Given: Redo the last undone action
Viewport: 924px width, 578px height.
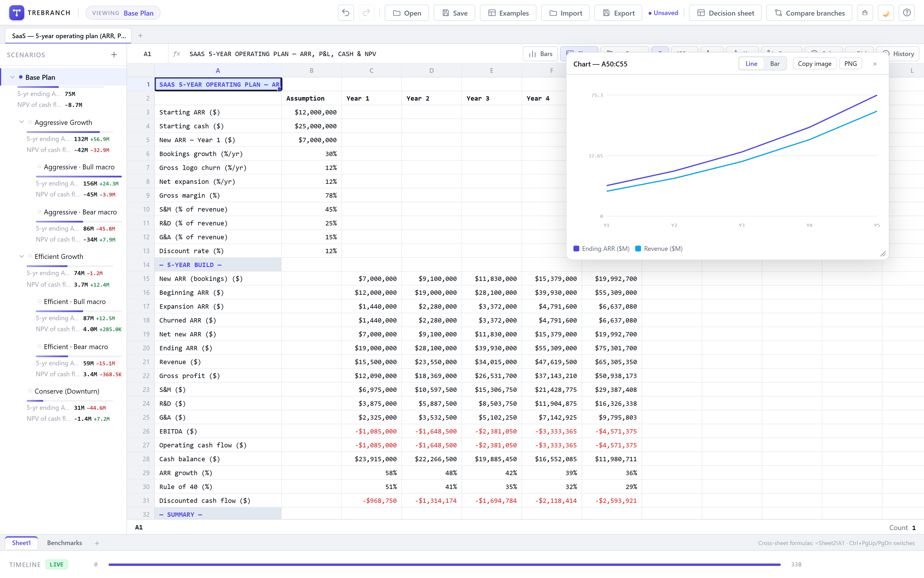Looking at the screenshot, I should [x=366, y=13].
